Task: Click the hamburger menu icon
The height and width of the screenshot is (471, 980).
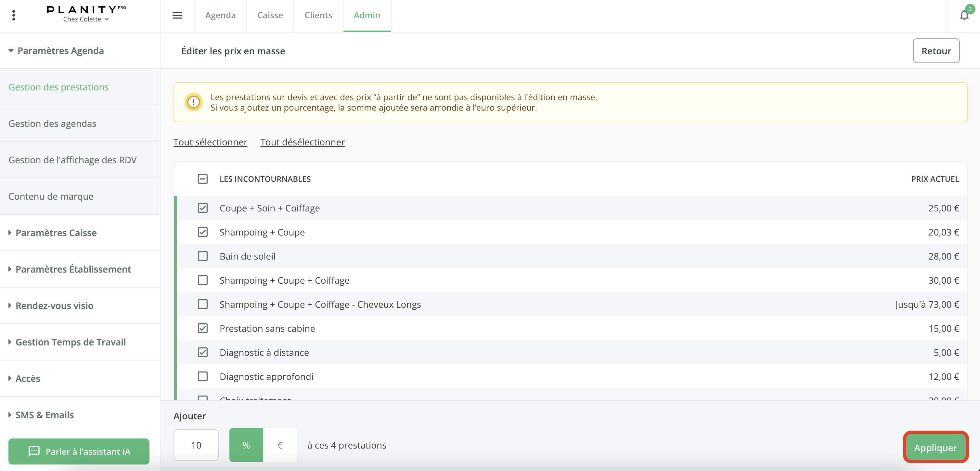Action: pos(177,15)
